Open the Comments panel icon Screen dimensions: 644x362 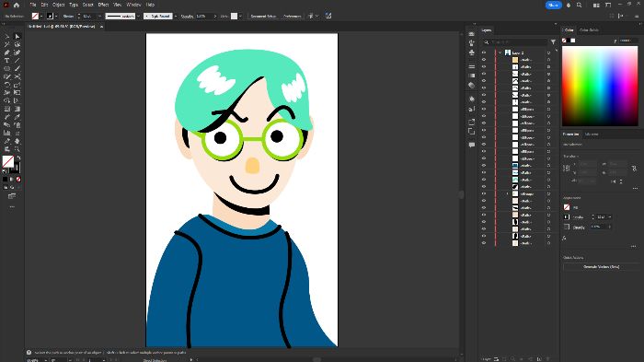(x=471, y=145)
